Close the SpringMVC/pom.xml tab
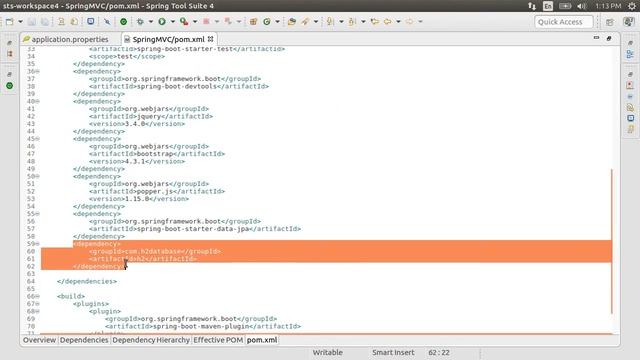The image size is (640, 360). (211, 39)
